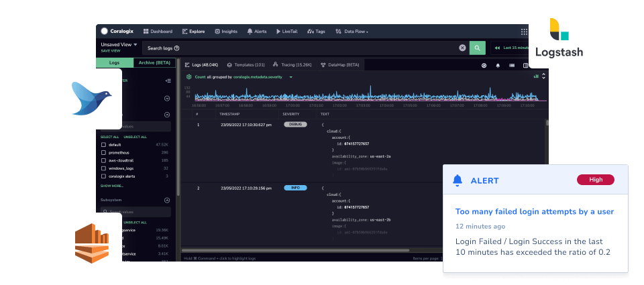Open the chart settings gear beside Count
Screen dimensions: 644x285
[x=189, y=77]
